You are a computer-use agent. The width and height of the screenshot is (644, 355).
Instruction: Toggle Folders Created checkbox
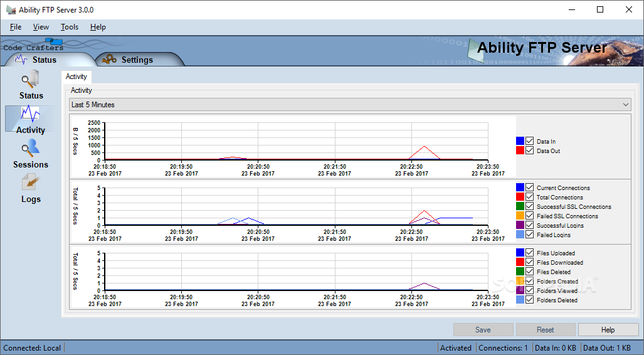529,281
